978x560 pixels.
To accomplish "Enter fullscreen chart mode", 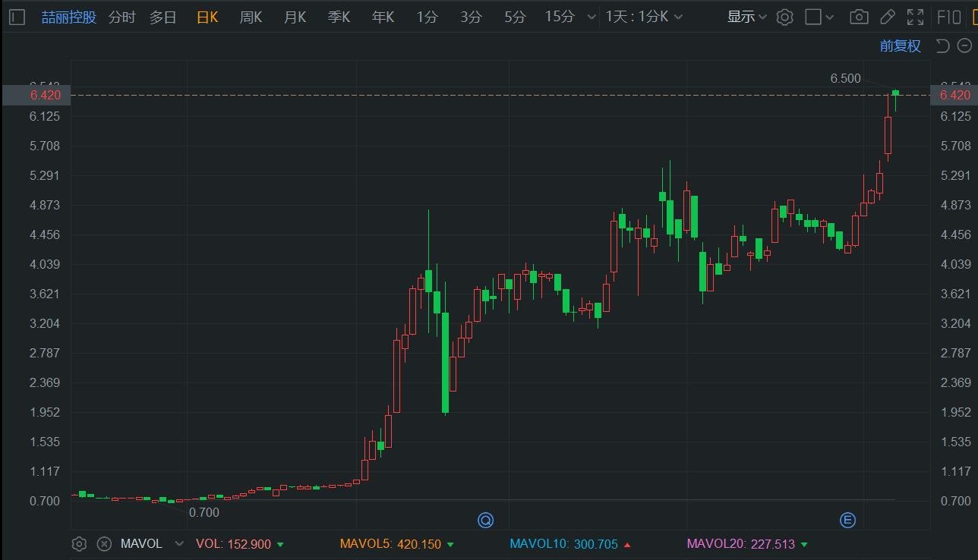I will (x=915, y=17).
